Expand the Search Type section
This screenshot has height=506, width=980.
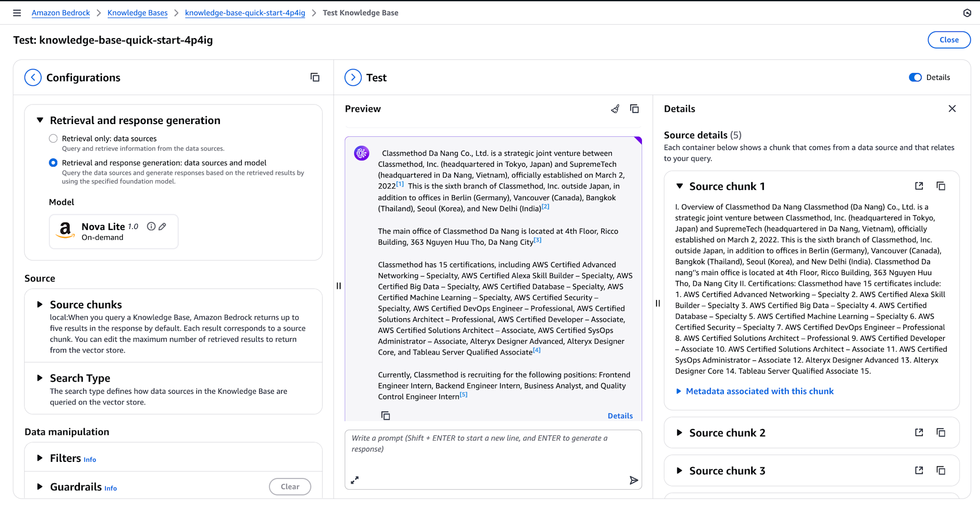pyautogui.click(x=40, y=378)
